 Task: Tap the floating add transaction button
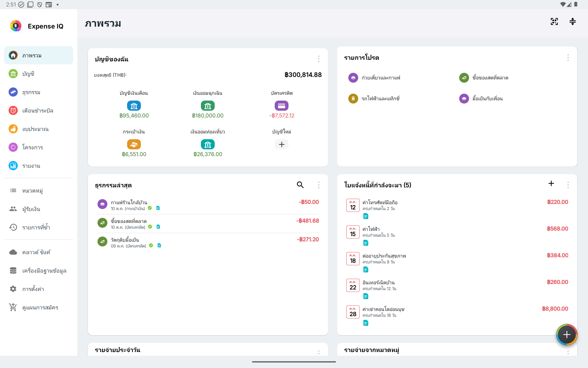pos(567,335)
